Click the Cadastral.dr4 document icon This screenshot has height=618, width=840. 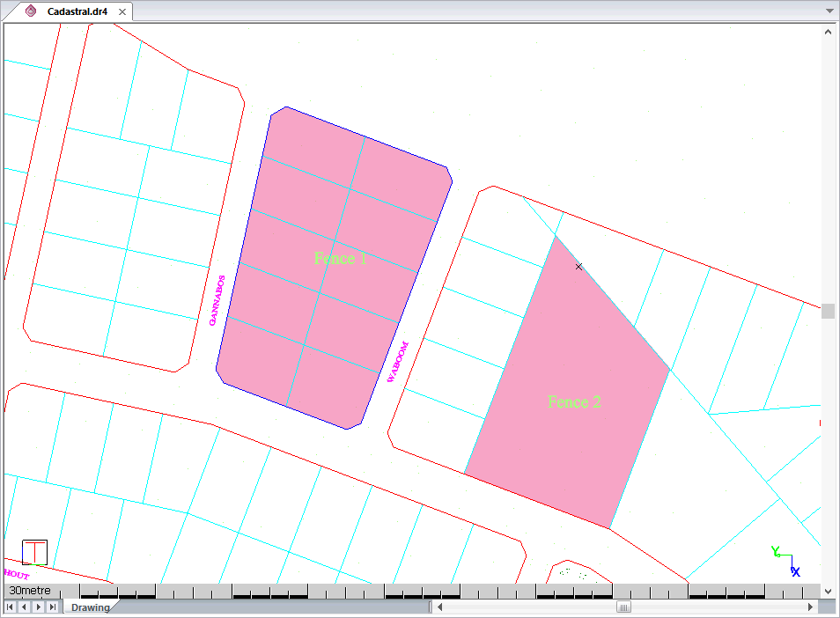point(32,11)
